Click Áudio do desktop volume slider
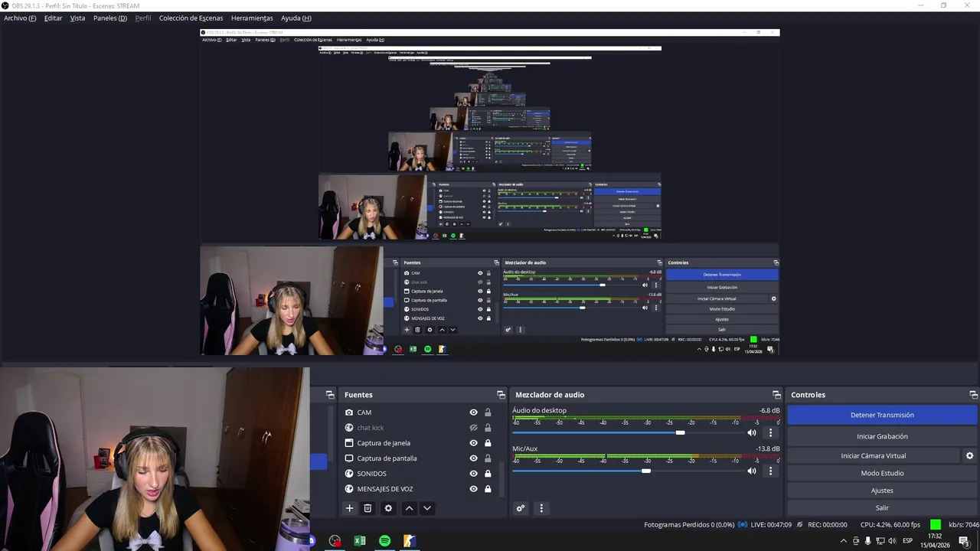 pos(628,432)
